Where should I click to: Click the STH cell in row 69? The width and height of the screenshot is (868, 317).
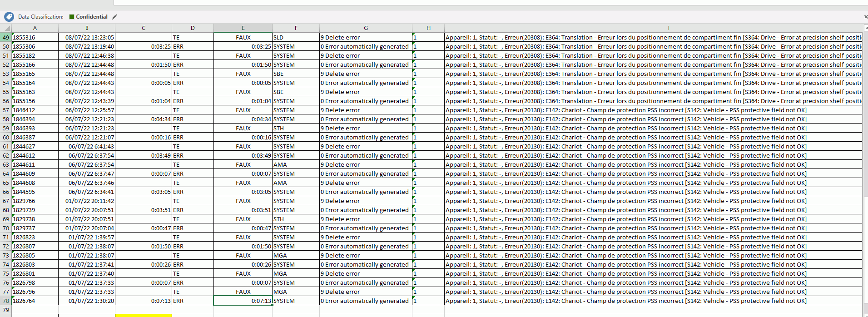[296, 219]
